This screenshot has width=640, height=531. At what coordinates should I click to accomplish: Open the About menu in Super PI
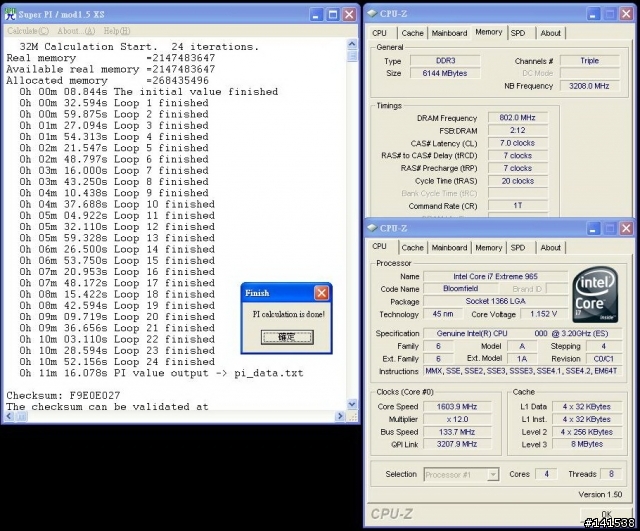(x=76, y=31)
